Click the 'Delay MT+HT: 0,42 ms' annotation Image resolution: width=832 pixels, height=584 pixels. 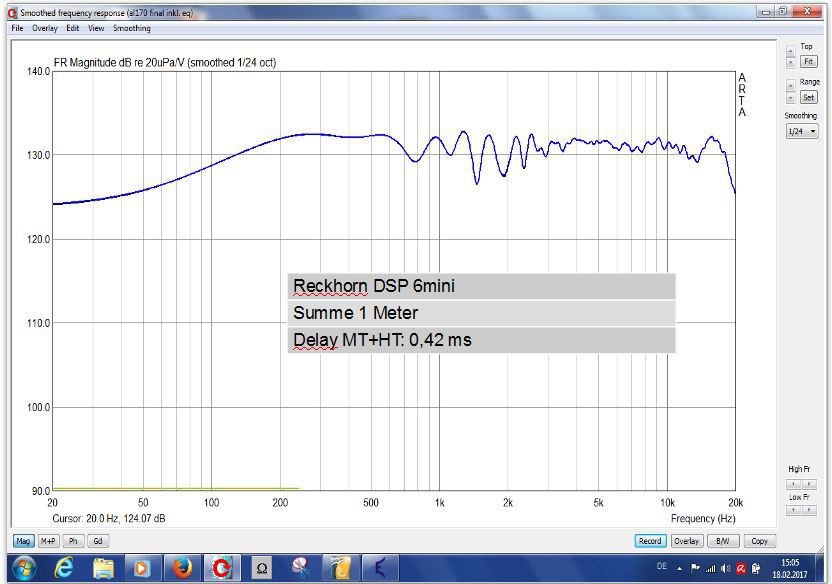click(x=382, y=340)
